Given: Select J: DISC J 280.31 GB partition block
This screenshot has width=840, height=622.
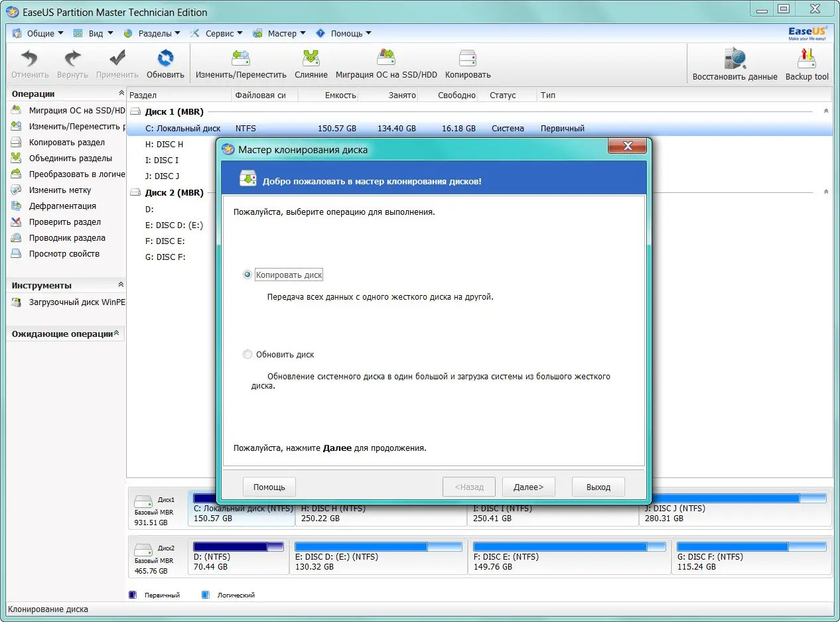Looking at the screenshot, I should tap(735, 508).
